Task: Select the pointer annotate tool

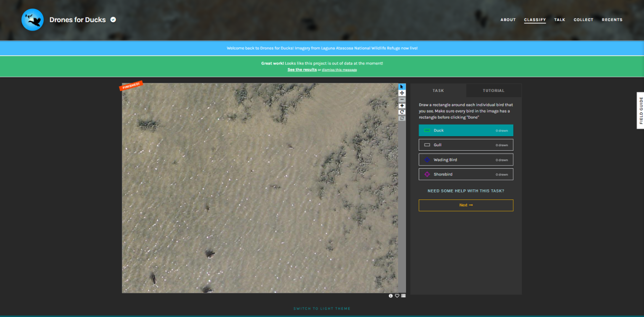Action: click(402, 86)
